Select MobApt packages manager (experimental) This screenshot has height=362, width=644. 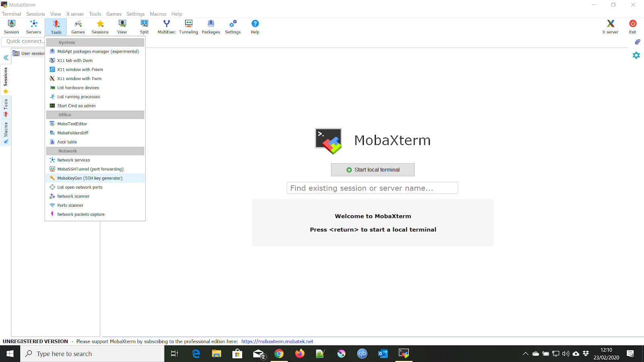pos(95,51)
